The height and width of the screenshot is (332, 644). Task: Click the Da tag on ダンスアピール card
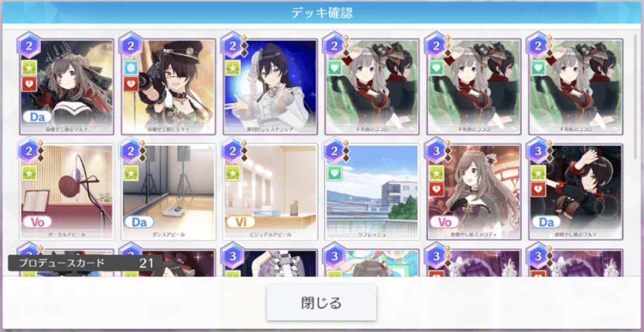click(139, 222)
